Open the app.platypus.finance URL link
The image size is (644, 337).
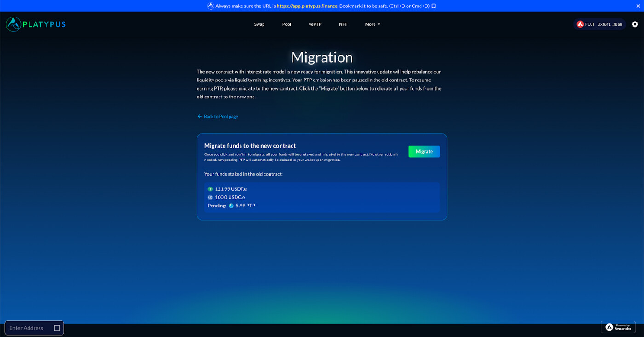(307, 6)
